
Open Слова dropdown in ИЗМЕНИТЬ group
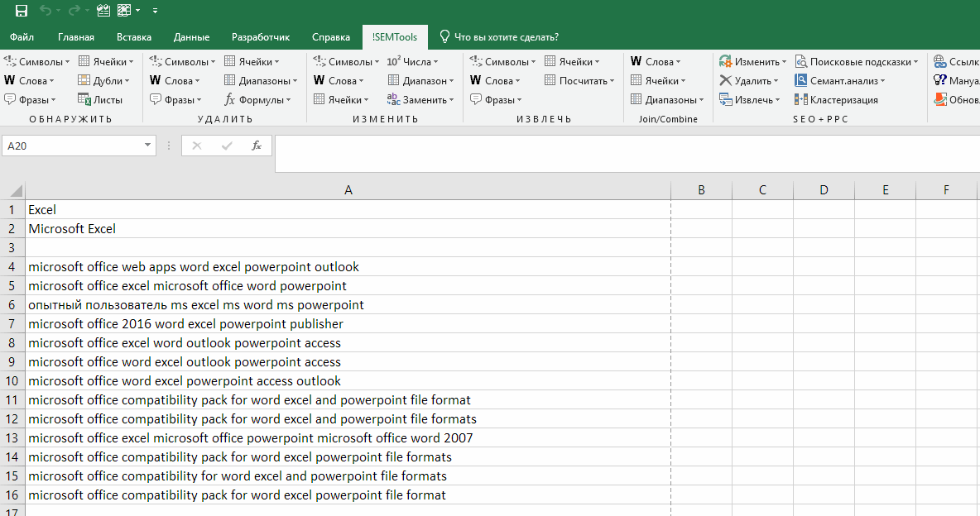[x=339, y=80]
